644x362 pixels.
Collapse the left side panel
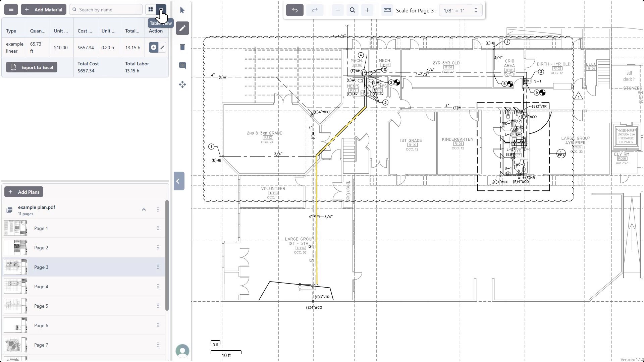click(x=179, y=181)
